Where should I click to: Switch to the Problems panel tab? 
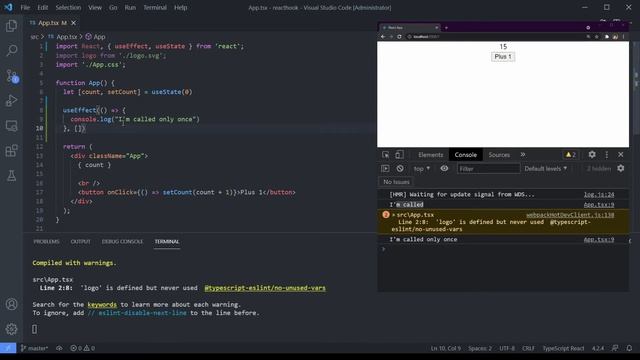[x=46, y=242]
